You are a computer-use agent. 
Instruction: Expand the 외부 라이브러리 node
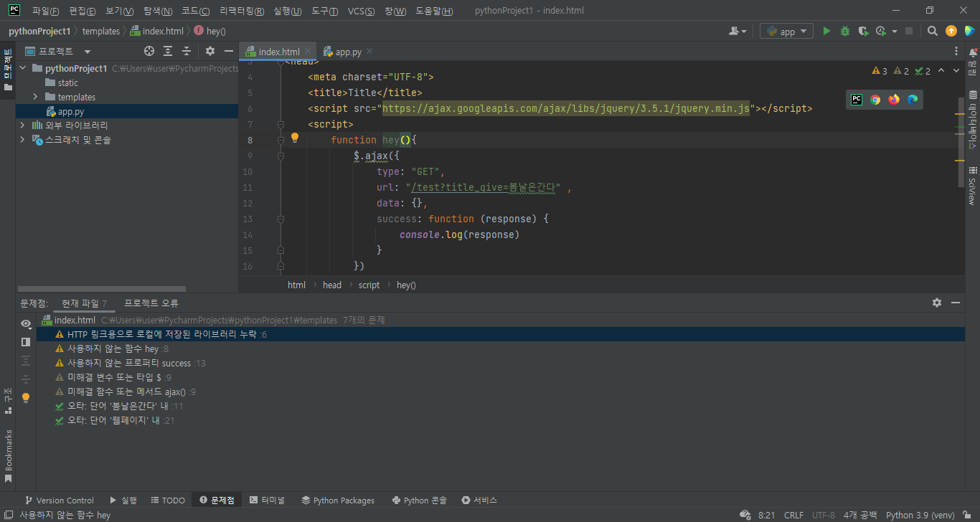22,125
